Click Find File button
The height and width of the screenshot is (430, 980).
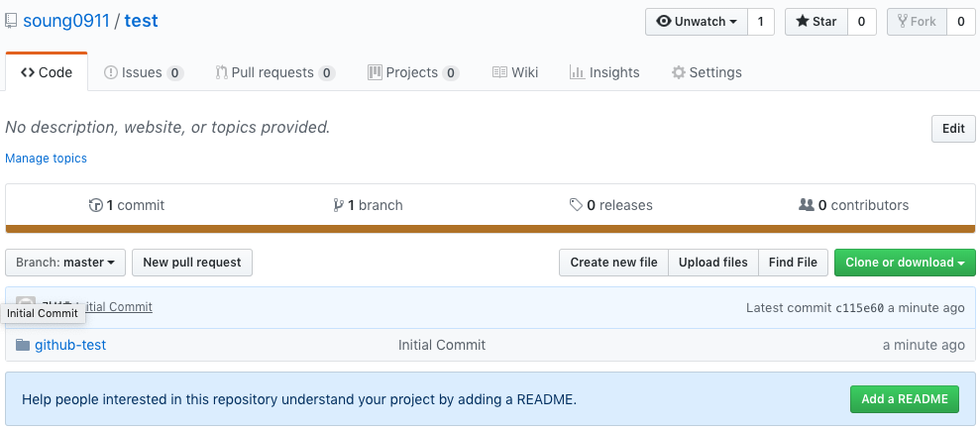[793, 263]
